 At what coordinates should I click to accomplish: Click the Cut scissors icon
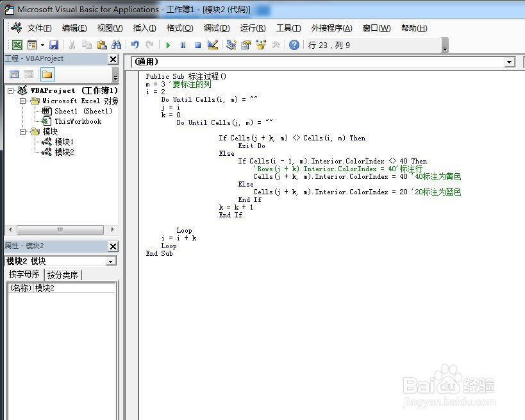[72, 45]
